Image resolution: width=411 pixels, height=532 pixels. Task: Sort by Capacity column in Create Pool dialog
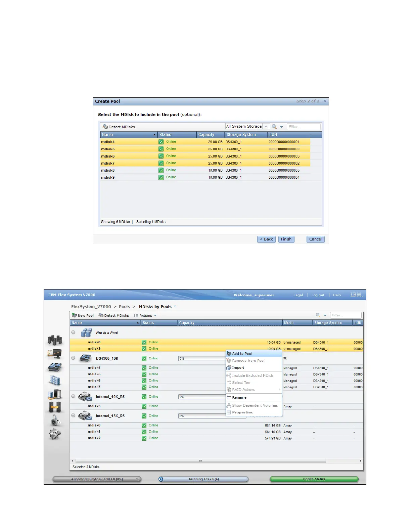211,135
